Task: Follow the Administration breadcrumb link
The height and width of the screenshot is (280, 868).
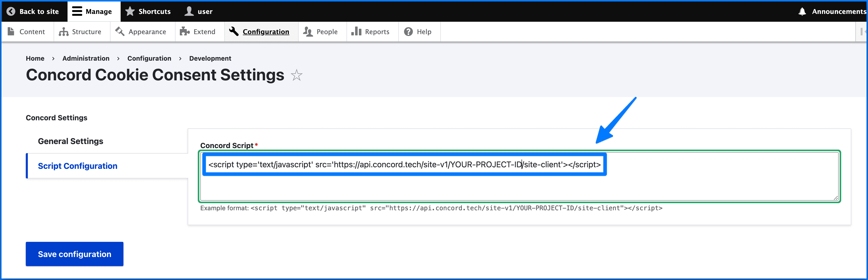Action: pyautogui.click(x=85, y=58)
